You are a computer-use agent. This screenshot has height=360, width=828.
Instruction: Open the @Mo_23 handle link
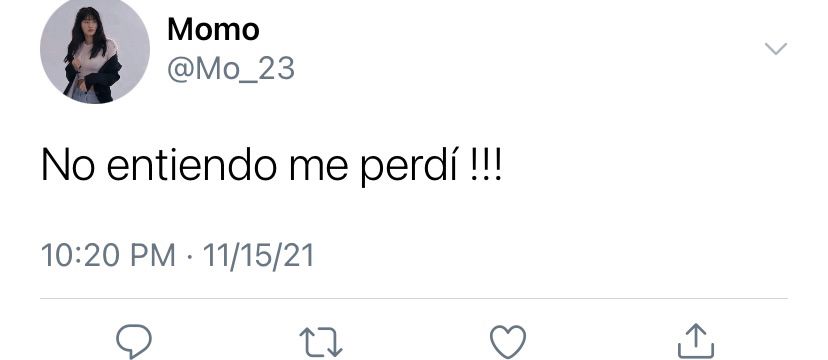click(231, 70)
